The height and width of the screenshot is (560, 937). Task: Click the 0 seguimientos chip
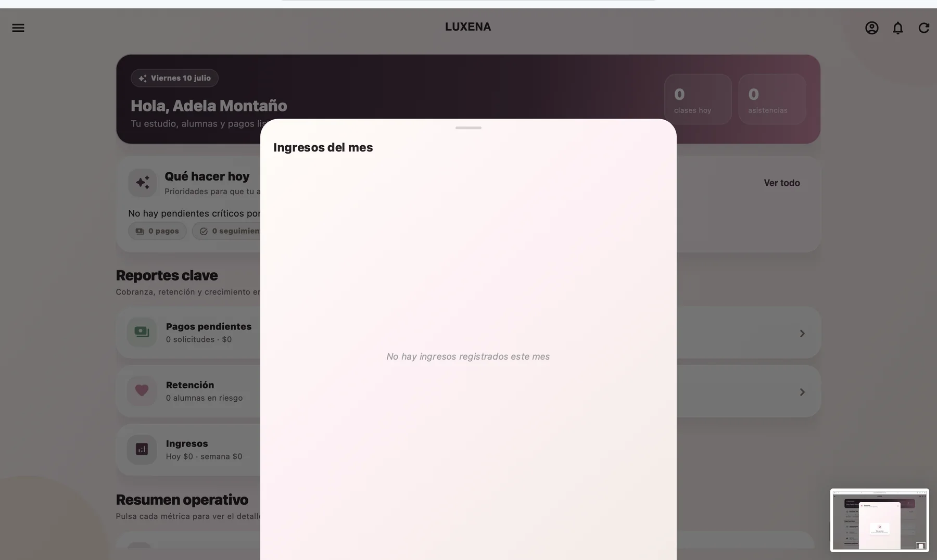226,231
